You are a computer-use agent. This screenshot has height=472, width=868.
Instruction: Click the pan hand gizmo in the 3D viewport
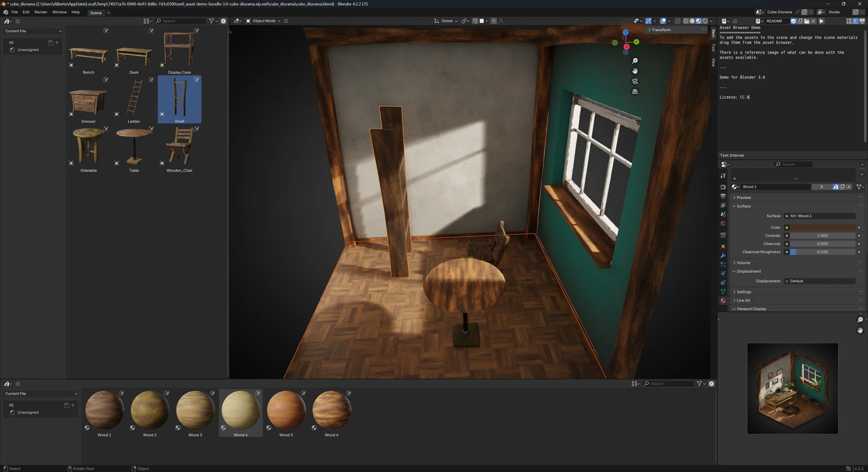point(635,71)
